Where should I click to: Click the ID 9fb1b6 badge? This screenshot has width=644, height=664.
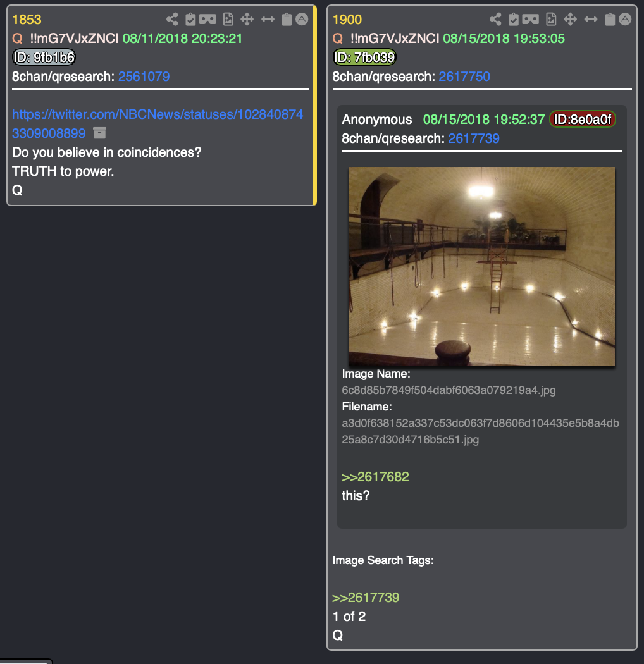coord(44,57)
